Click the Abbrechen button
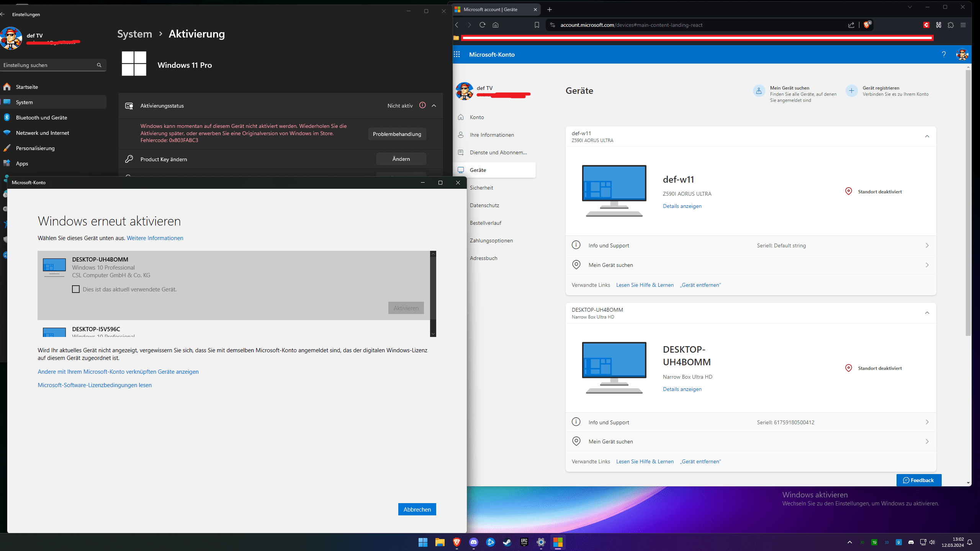The height and width of the screenshot is (551, 980). point(417,509)
